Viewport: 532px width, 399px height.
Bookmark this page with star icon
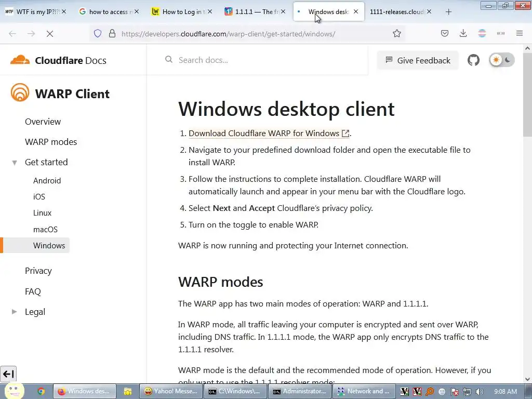click(x=396, y=34)
